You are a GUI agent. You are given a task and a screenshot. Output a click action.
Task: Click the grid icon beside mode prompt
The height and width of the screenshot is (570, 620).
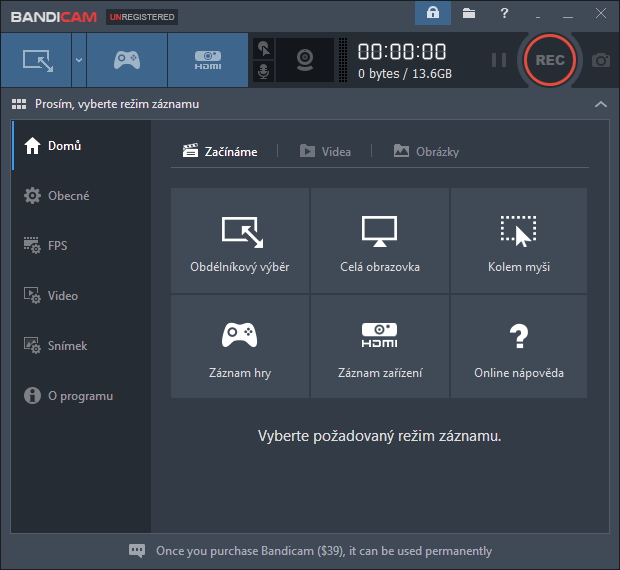19,104
